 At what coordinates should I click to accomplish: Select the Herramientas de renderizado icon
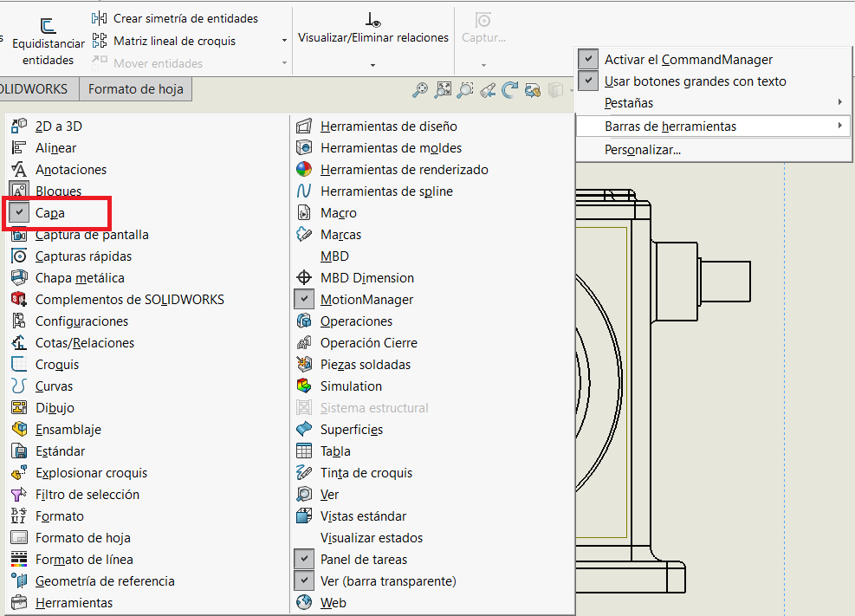point(304,170)
